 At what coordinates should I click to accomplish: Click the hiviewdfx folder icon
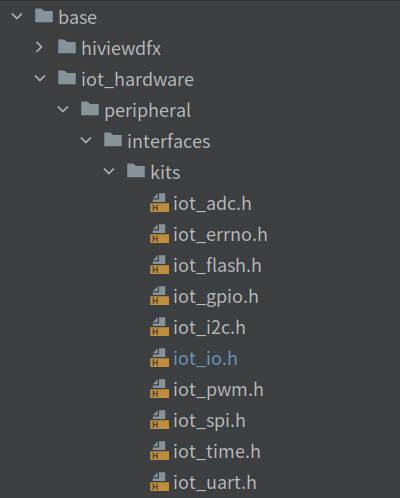[67, 47]
